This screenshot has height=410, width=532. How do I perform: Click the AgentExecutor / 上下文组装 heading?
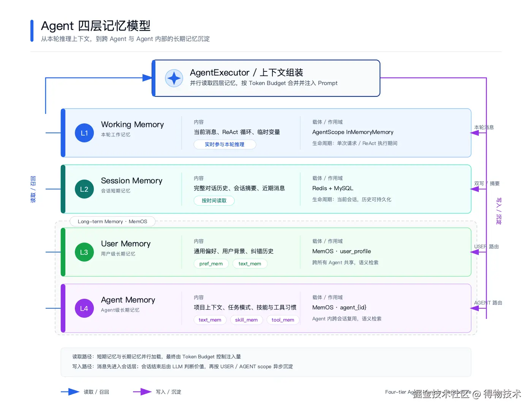click(x=246, y=73)
